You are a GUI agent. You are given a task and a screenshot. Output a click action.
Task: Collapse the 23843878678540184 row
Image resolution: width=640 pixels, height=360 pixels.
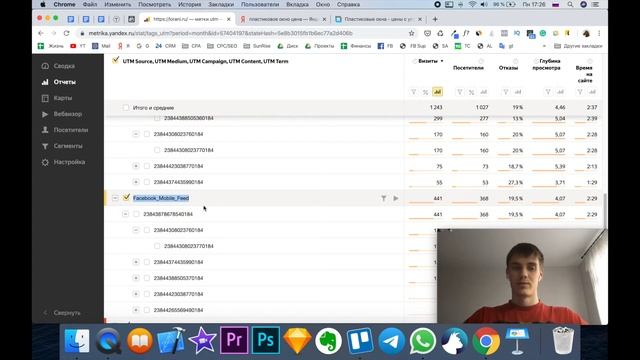pos(125,214)
